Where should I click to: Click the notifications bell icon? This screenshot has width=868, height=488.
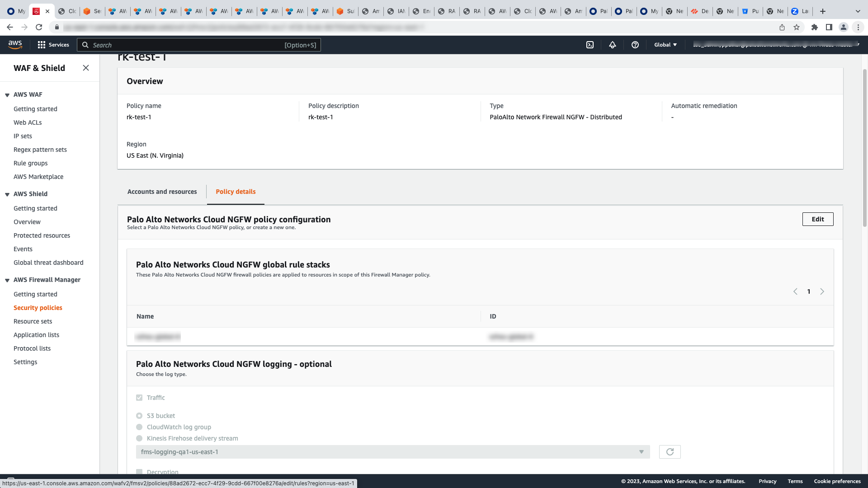[x=613, y=45]
